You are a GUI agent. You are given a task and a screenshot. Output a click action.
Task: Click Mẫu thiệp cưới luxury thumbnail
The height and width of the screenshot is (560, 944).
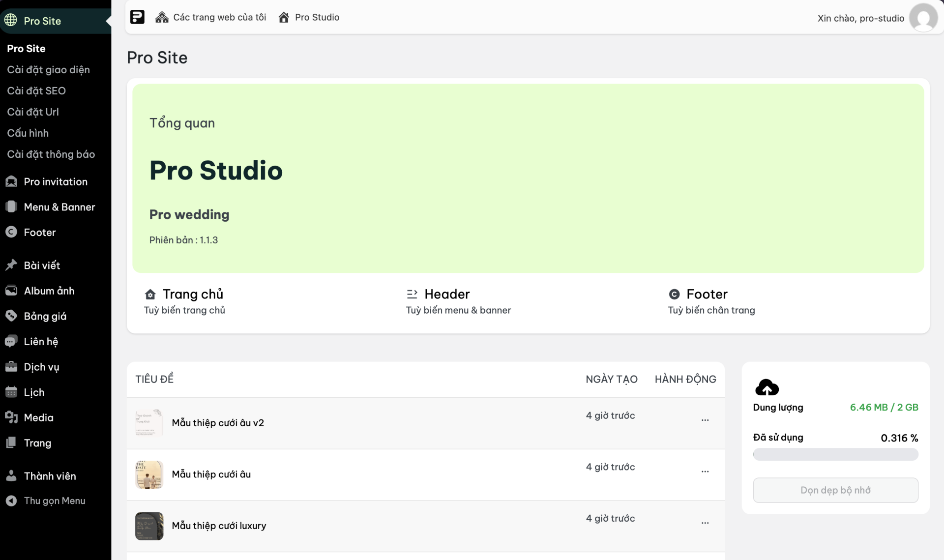pyautogui.click(x=149, y=526)
